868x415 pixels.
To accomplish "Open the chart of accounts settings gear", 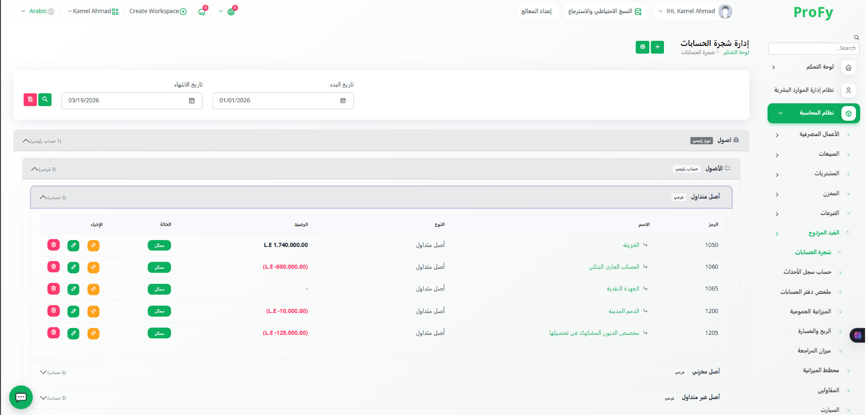I will pyautogui.click(x=643, y=47).
